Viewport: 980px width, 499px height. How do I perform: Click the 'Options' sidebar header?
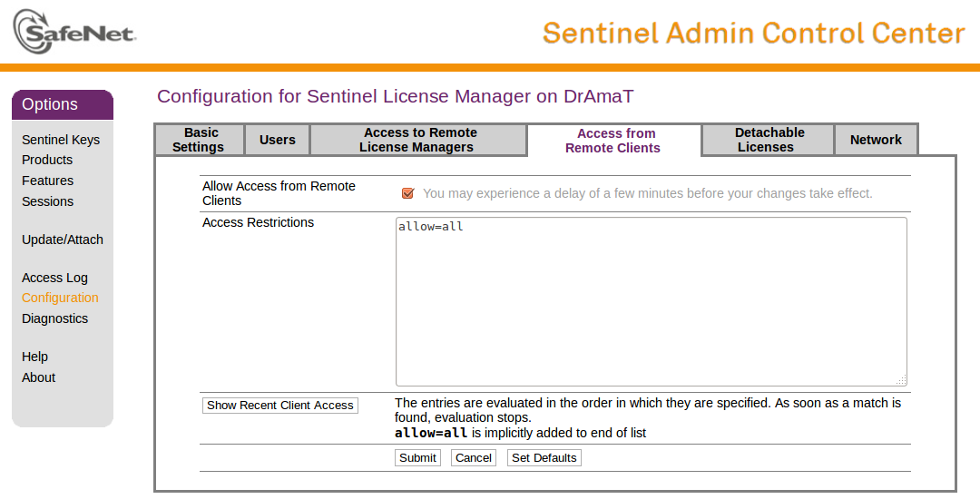[63, 104]
